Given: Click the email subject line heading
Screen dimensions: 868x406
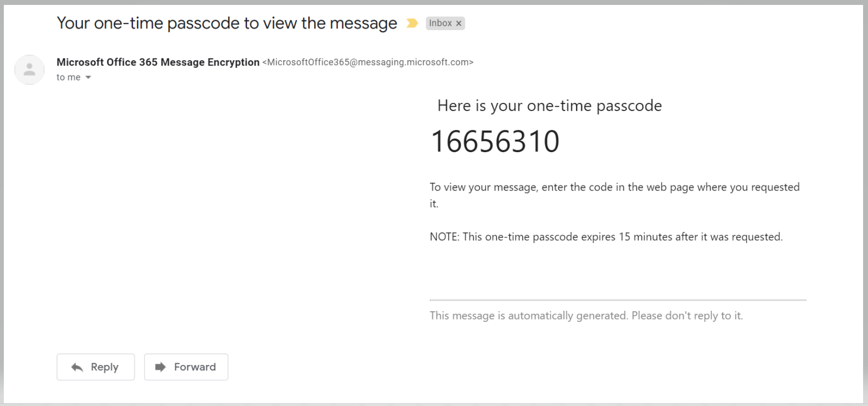Looking at the screenshot, I should click(227, 23).
